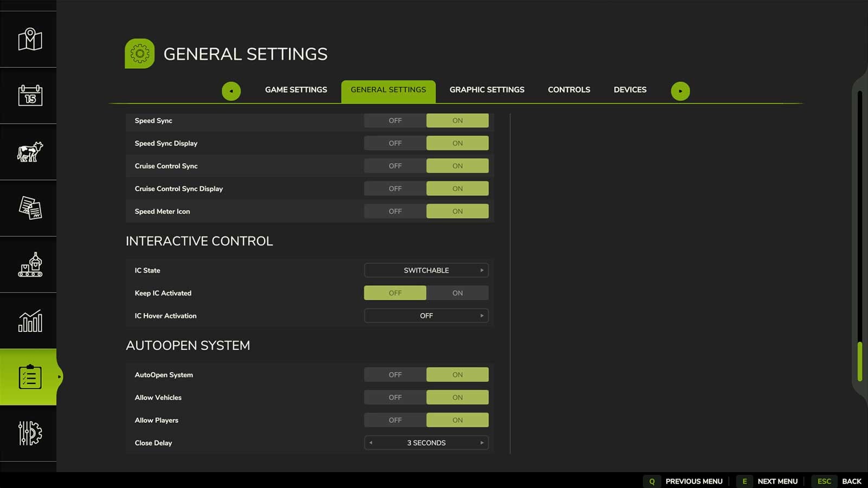Disable Allow Vehicles option

pos(395,397)
